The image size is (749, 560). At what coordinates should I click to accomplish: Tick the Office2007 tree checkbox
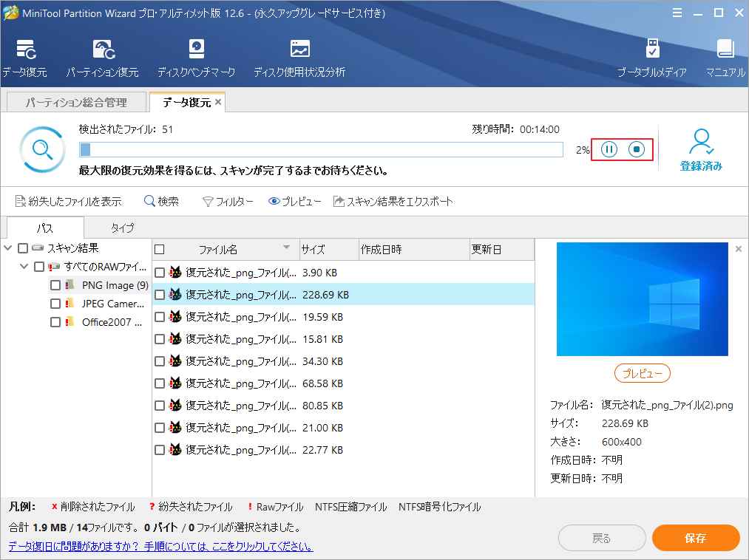tap(55, 322)
